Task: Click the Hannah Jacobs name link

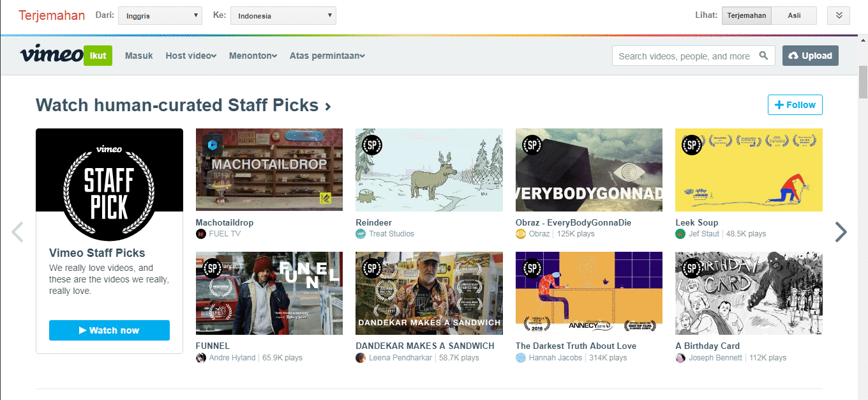Action: point(555,358)
